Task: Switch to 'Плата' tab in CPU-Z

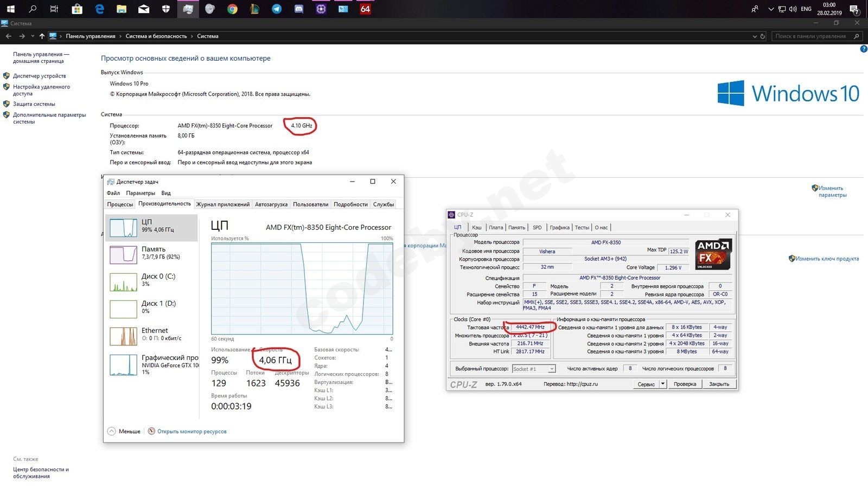Action: 496,228
